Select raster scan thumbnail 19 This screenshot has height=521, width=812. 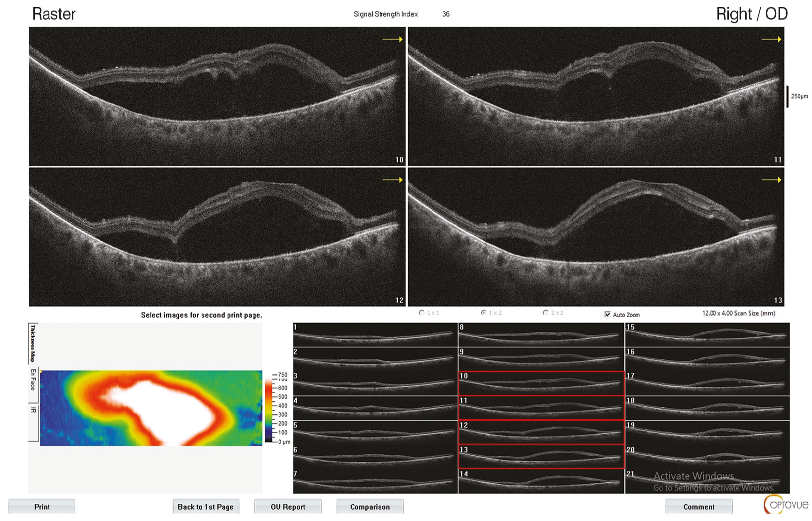point(707,432)
